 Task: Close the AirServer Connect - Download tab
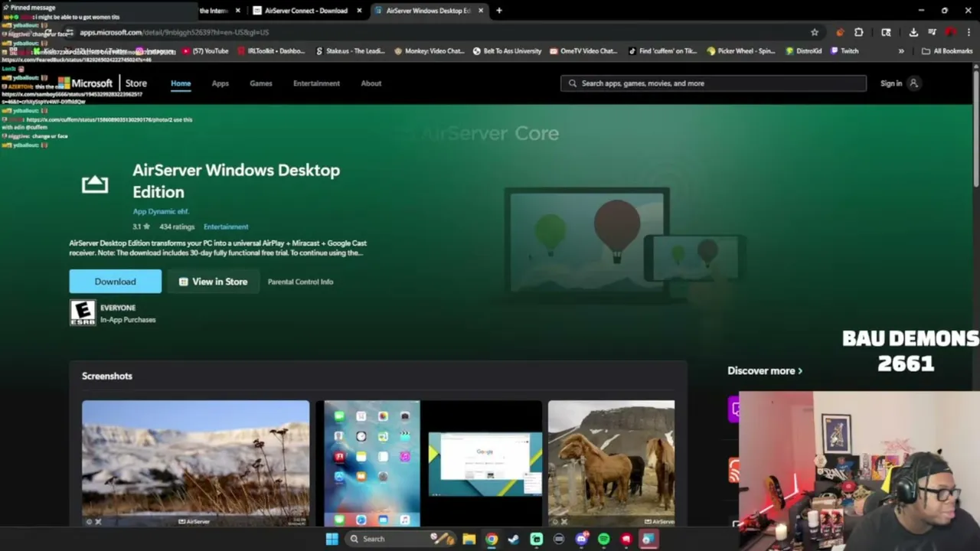(359, 11)
